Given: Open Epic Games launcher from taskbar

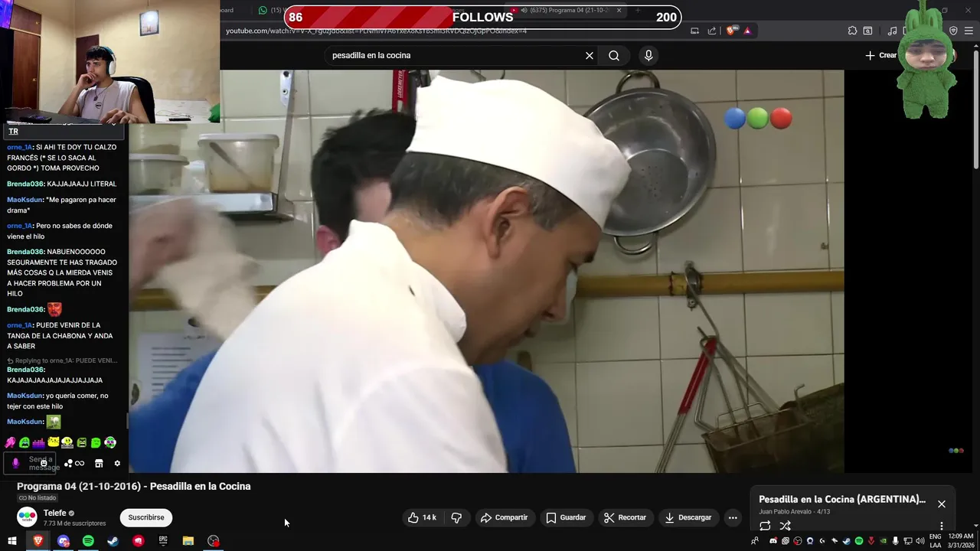Looking at the screenshot, I should coord(163,541).
